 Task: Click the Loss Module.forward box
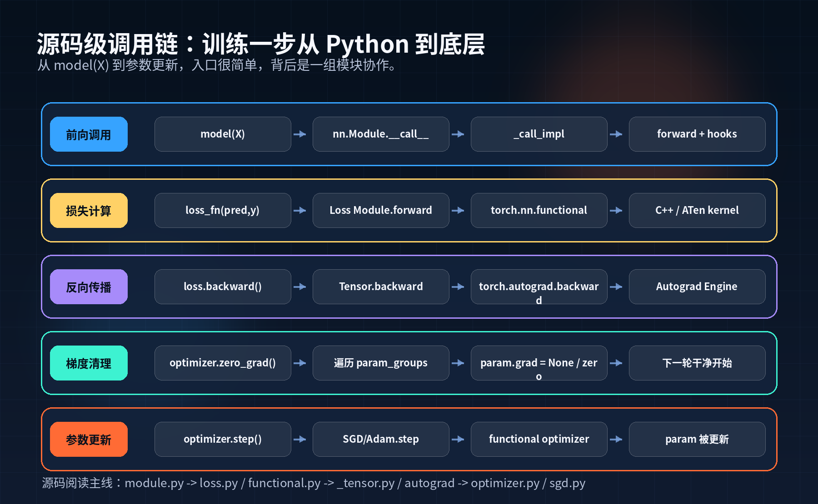[x=381, y=210]
